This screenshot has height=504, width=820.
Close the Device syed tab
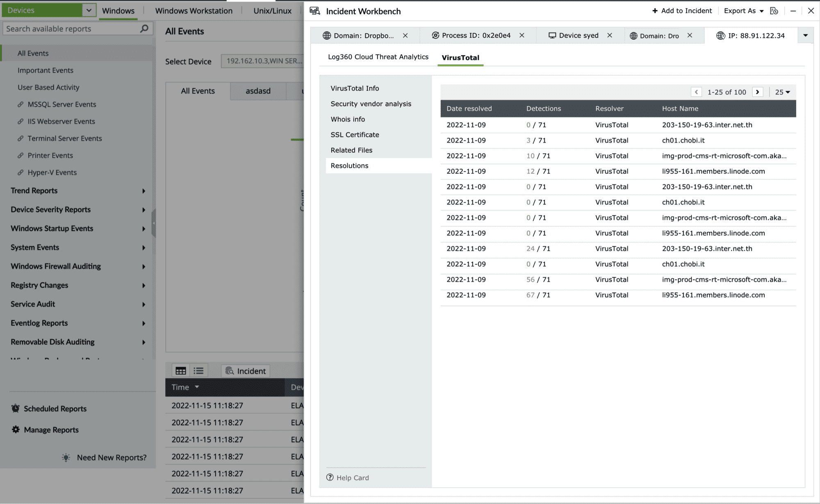[x=610, y=36]
